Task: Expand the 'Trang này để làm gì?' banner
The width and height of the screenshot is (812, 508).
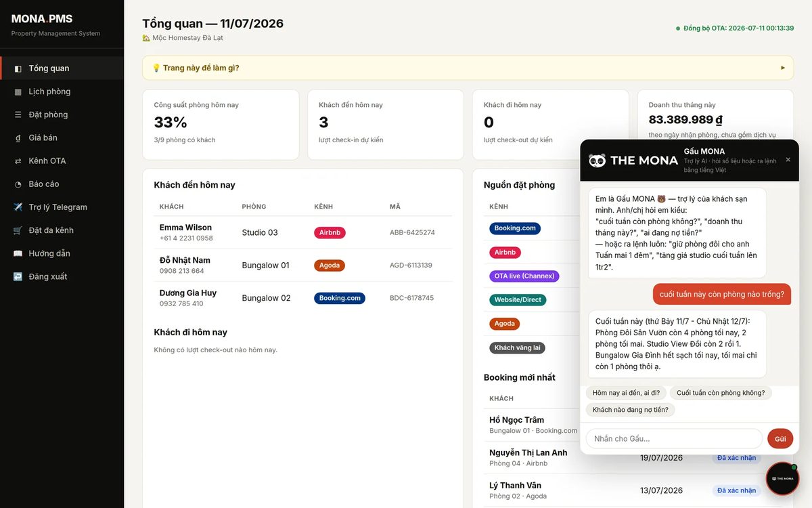Action: click(x=468, y=68)
